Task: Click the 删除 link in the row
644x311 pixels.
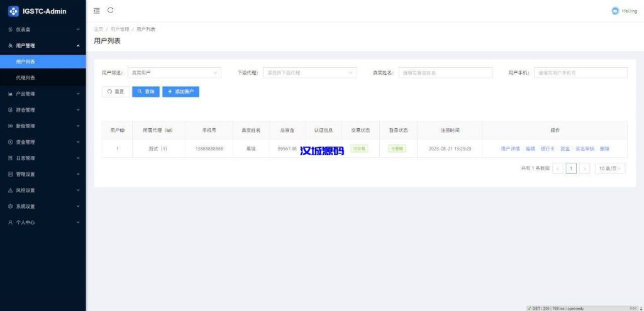Action: pos(604,148)
